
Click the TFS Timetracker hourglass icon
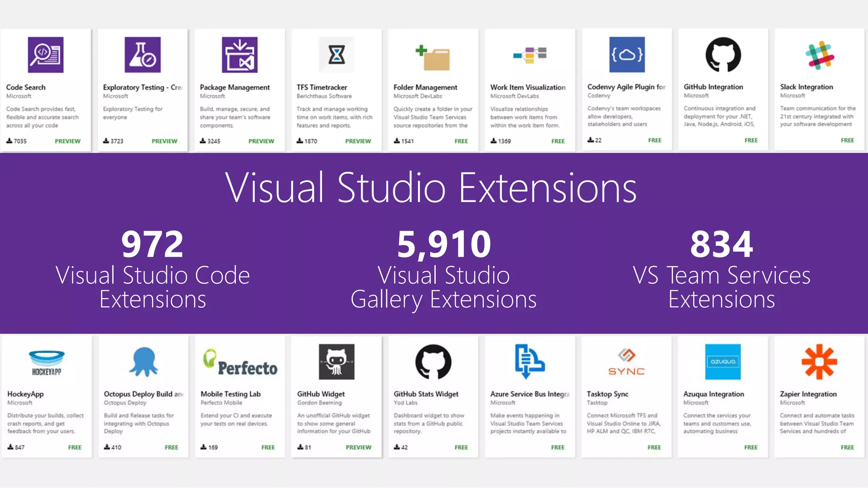pyautogui.click(x=337, y=55)
